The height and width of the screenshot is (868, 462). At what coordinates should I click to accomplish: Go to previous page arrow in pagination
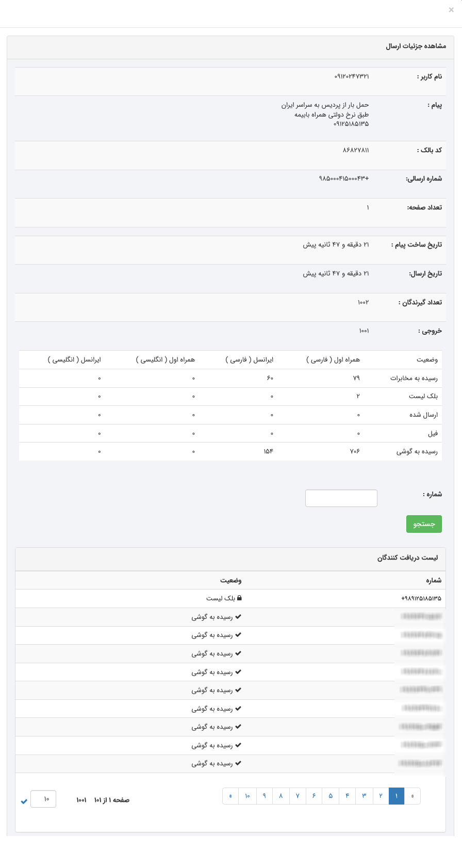pos(412,796)
